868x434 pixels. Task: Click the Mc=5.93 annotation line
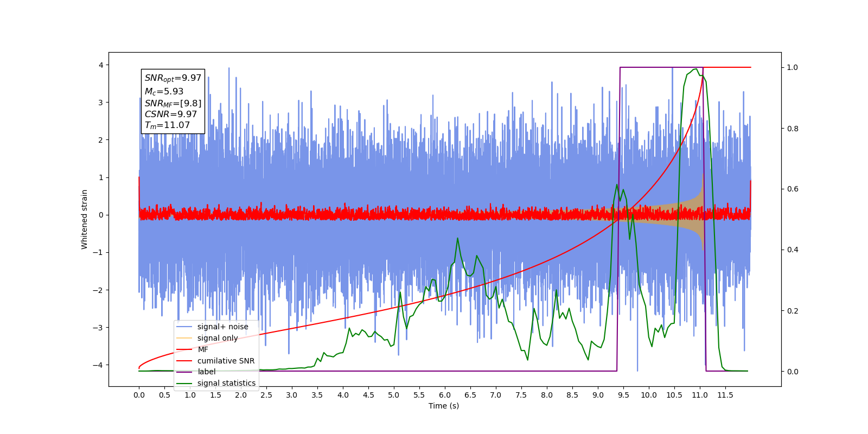[x=164, y=92]
